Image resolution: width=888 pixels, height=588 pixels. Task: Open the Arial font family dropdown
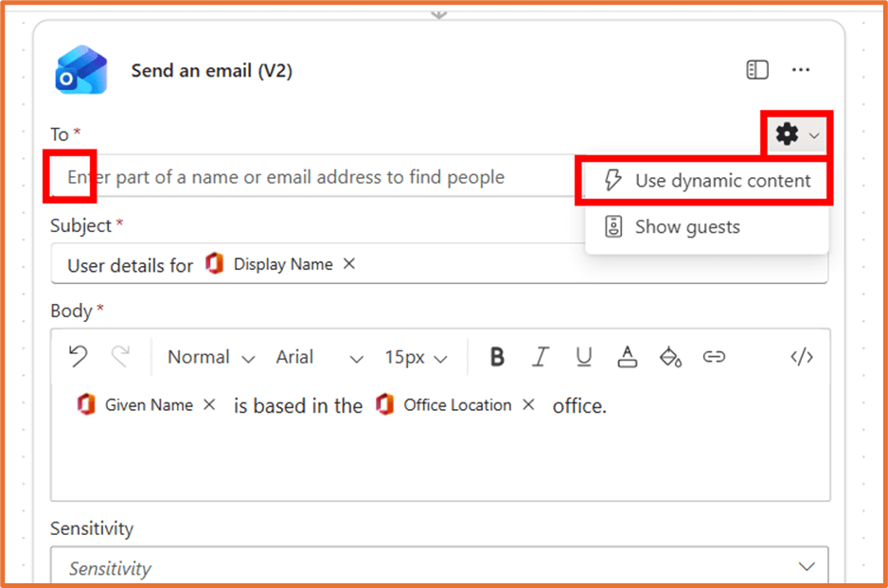(311, 357)
